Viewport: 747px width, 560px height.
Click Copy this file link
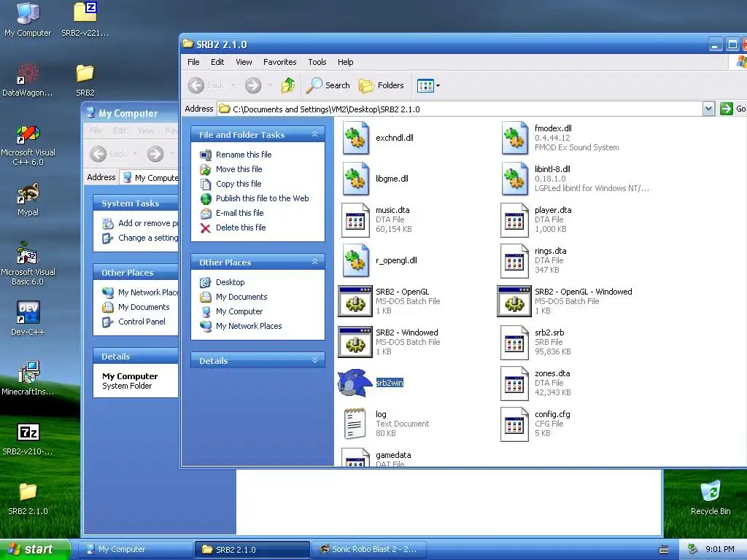coord(239,184)
